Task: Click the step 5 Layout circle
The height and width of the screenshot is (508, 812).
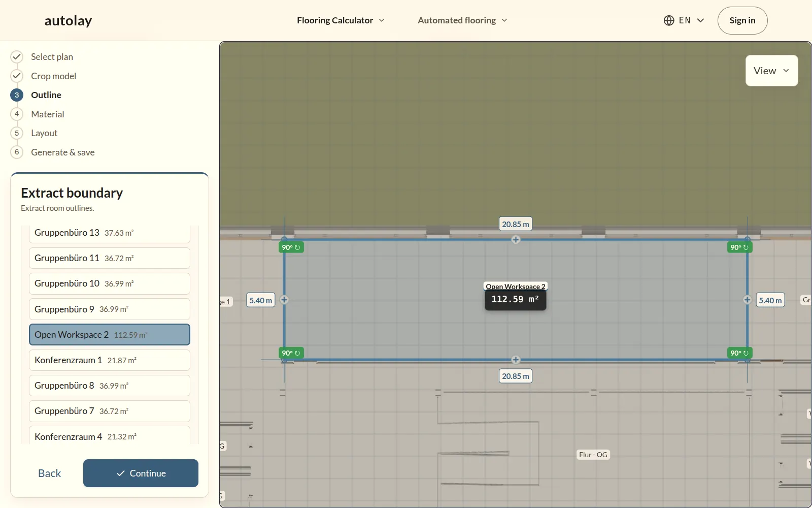Action: click(x=17, y=133)
